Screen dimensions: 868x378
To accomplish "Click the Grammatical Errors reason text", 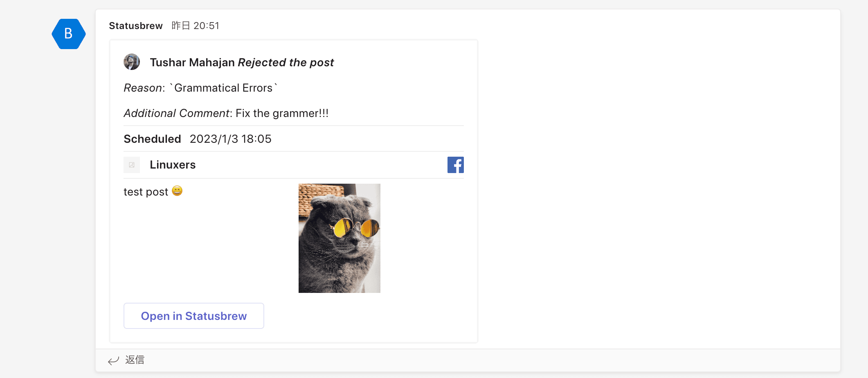I will pos(223,88).
